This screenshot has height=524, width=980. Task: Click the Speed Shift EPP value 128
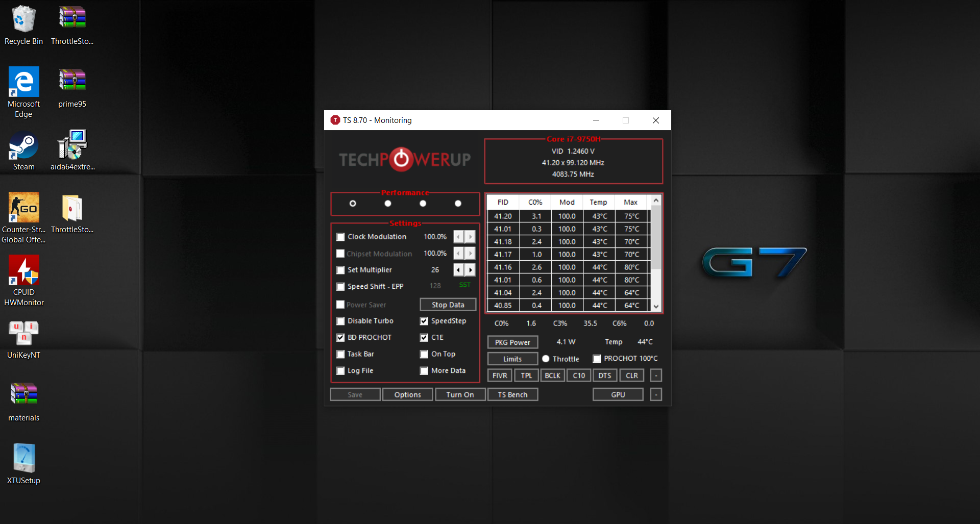(x=435, y=286)
